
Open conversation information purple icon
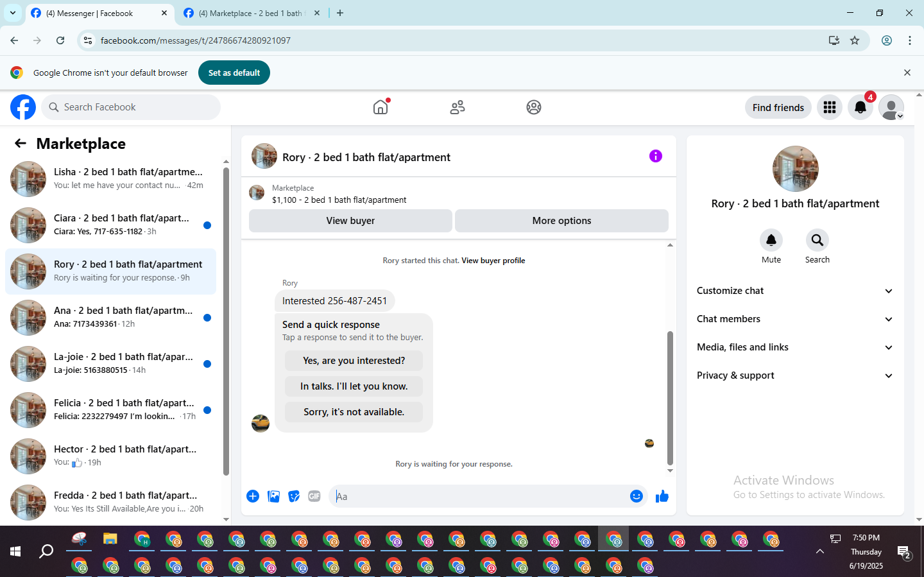[655, 156]
